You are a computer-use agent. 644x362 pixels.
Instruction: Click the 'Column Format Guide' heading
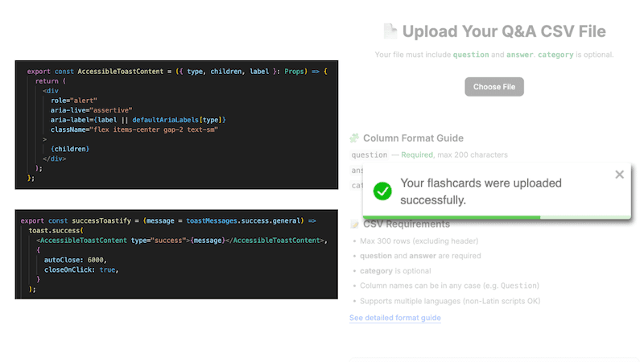tap(413, 138)
